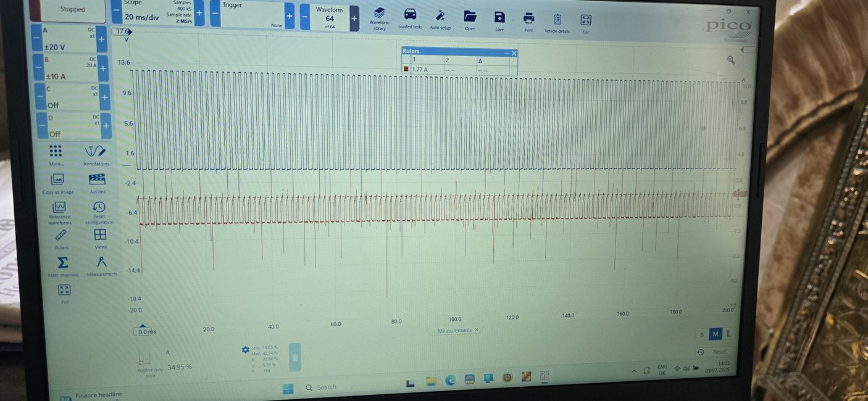Image resolution: width=868 pixels, height=401 pixels.
Task: Select size M for measurements panel
Action: pyautogui.click(x=715, y=334)
